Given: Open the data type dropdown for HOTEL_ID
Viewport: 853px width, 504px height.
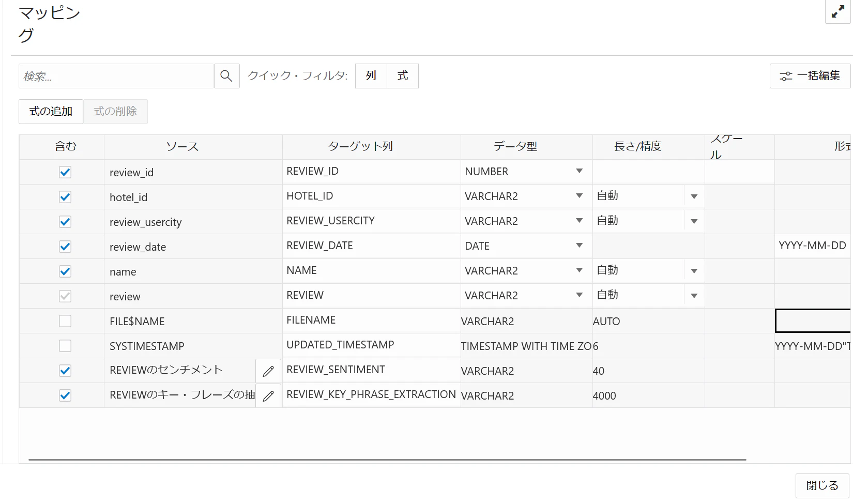Looking at the screenshot, I should coord(580,196).
